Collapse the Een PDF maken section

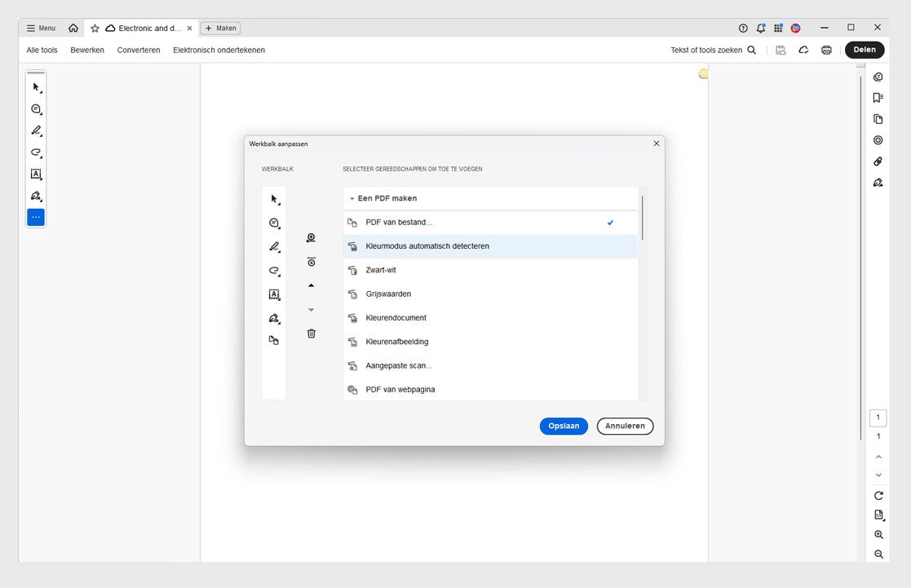tap(352, 197)
